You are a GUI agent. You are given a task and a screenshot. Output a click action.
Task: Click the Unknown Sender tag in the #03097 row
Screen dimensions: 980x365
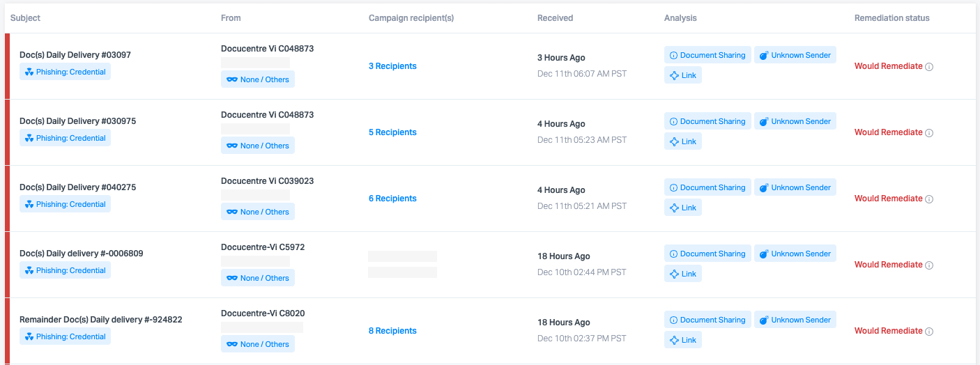(x=795, y=55)
